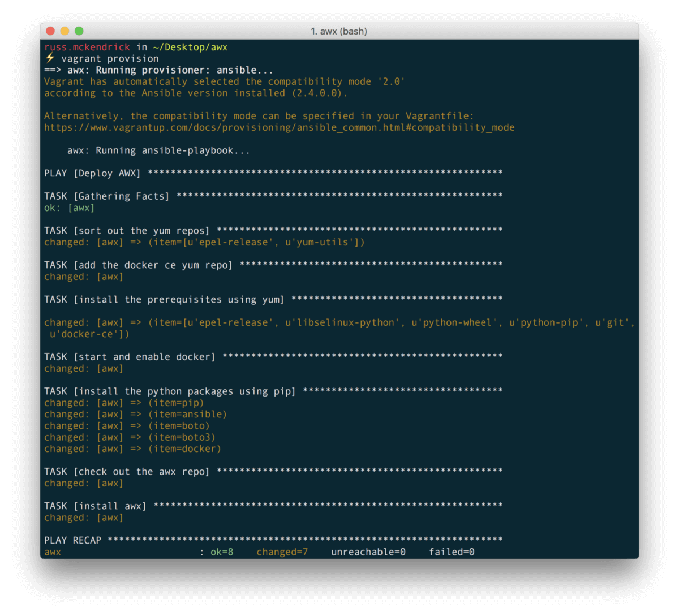679x616 pixels.
Task: Click the path '~/Desktop/awx'
Action: pyautogui.click(x=190, y=47)
